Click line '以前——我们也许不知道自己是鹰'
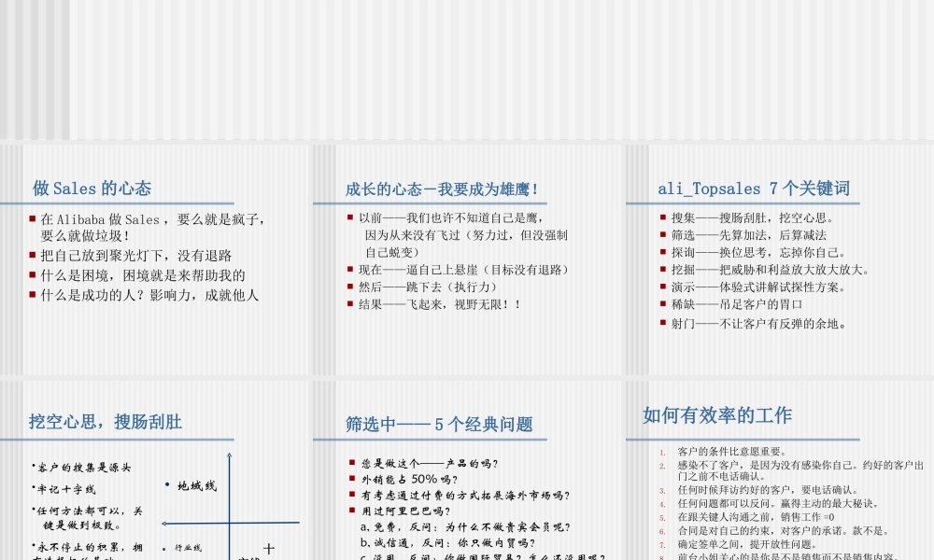 pyautogui.click(x=451, y=217)
